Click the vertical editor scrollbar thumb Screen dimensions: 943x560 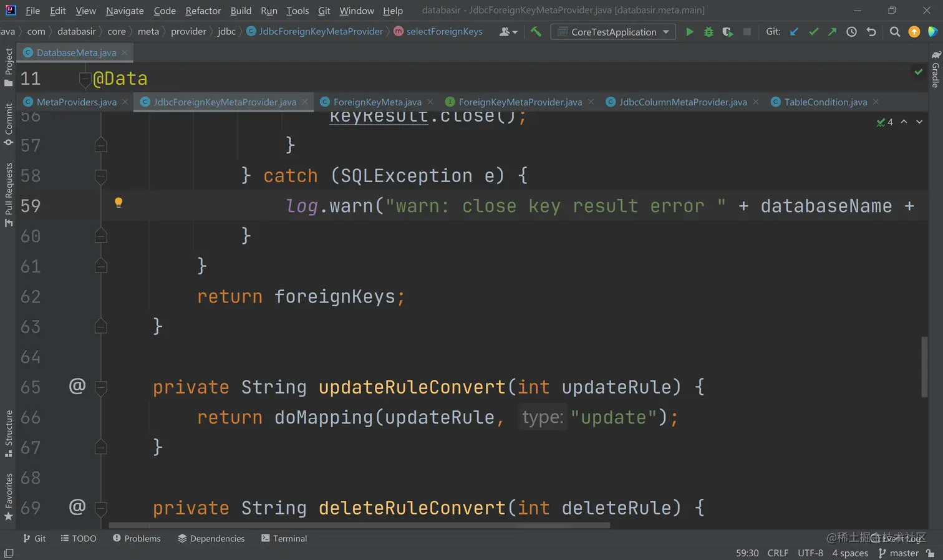point(924,367)
